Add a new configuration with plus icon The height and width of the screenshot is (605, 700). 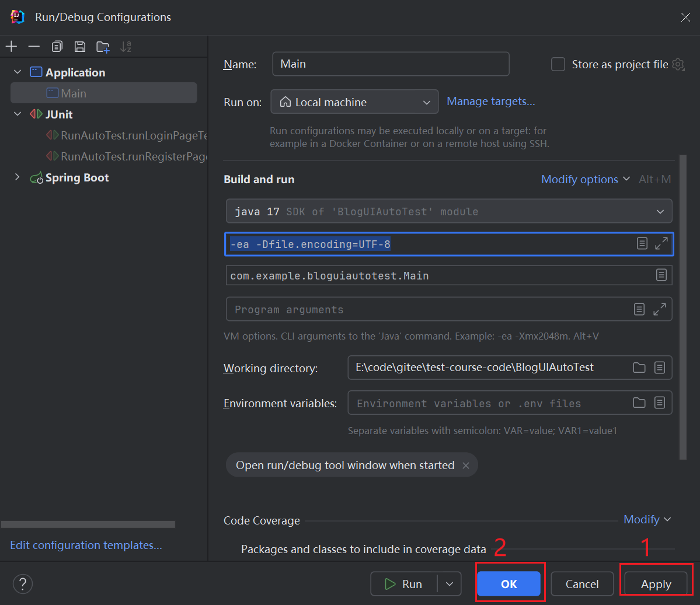11,47
